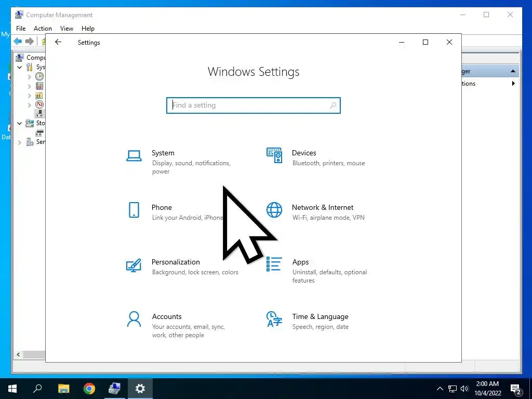Click Settings gear on taskbar
This screenshot has width=532, height=399.
tap(140, 389)
